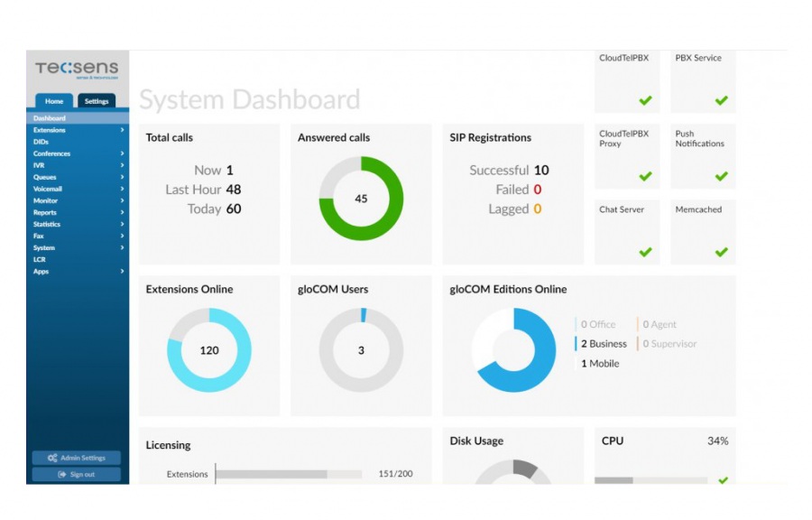This screenshot has width=812, height=520.
Task: Click the Sign out button
Action: pos(77,475)
